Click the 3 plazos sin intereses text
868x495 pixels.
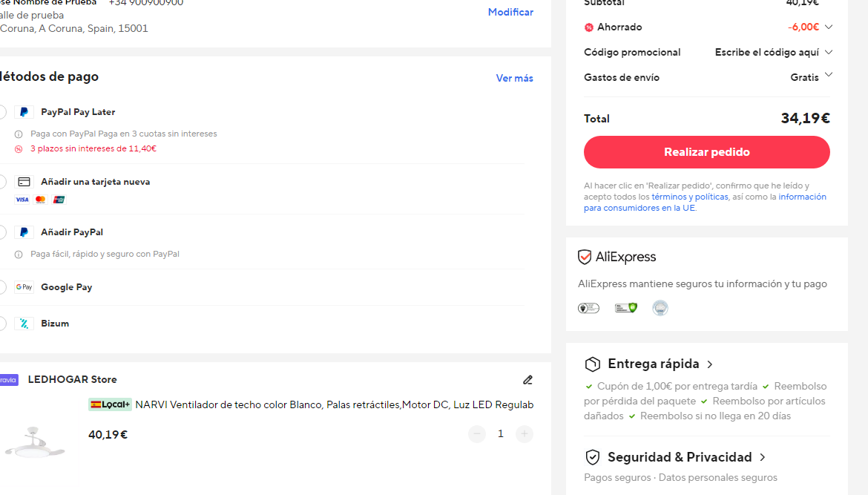tap(93, 149)
